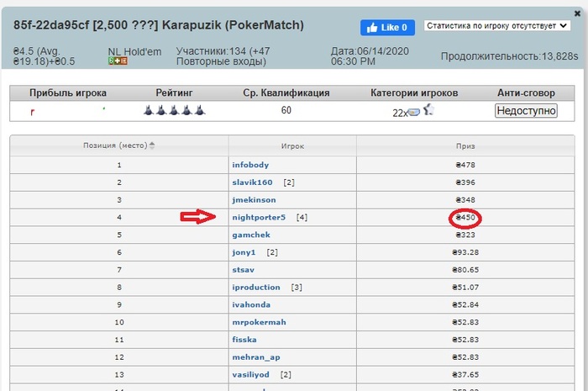Open player stsav's profile link

click(x=243, y=270)
